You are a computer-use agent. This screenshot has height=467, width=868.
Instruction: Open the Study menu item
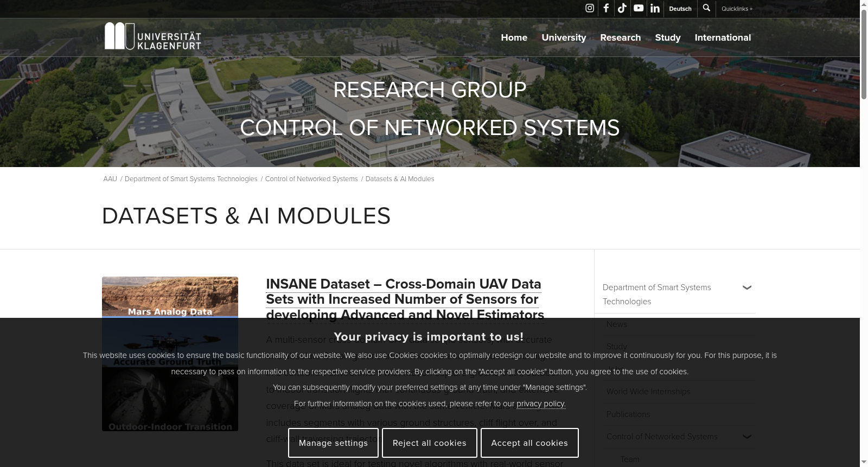click(x=667, y=37)
